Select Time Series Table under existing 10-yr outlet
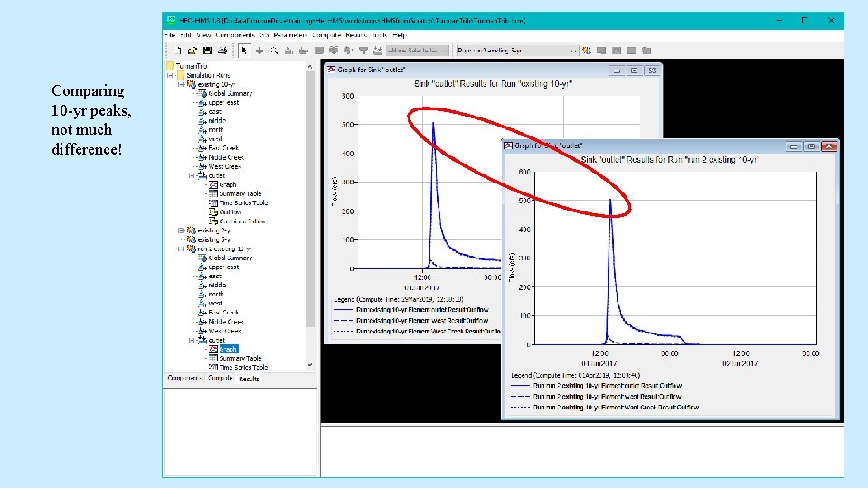This screenshot has width=868, height=488. pyautogui.click(x=243, y=202)
